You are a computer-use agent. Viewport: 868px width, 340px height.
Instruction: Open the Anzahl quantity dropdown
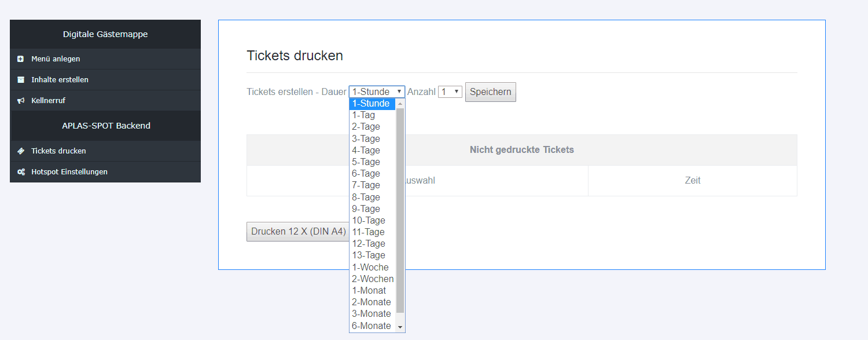coord(450,92)
